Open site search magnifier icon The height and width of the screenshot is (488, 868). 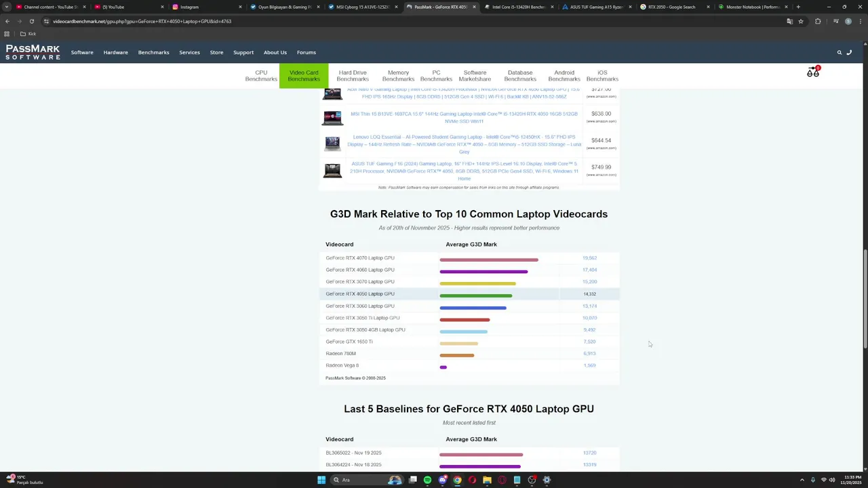coord(839,52)
